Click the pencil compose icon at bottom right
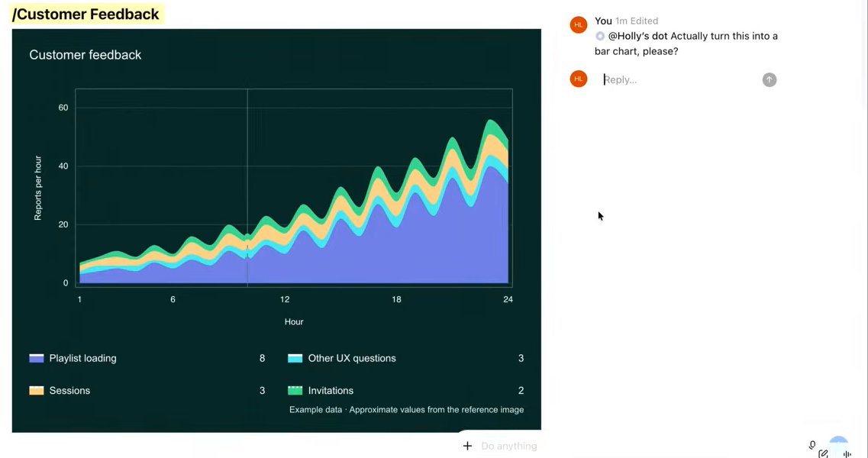This screenshot has height=458, width=868. tap(823, 453)
